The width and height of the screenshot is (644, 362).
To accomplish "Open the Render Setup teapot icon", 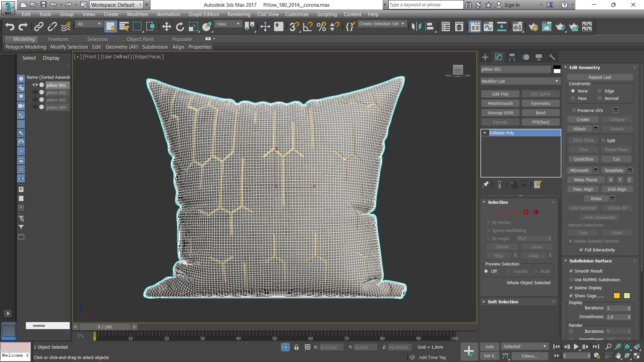I will pyautogui.click(x=533, y=27).
